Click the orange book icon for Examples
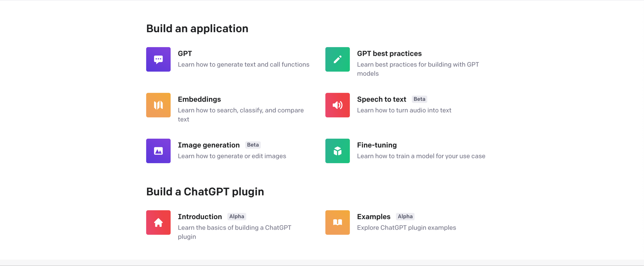This screenshot has width=644, height=266. (337, 222)
